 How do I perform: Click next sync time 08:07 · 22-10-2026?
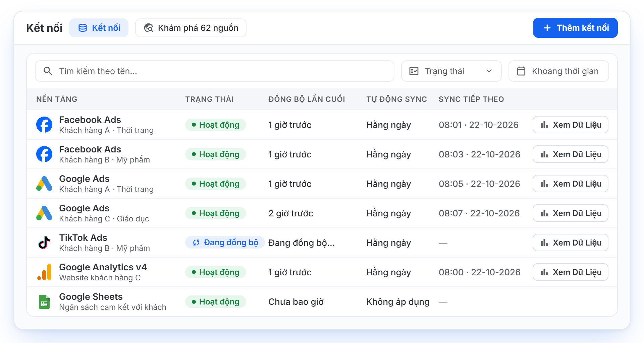[479, 213]
